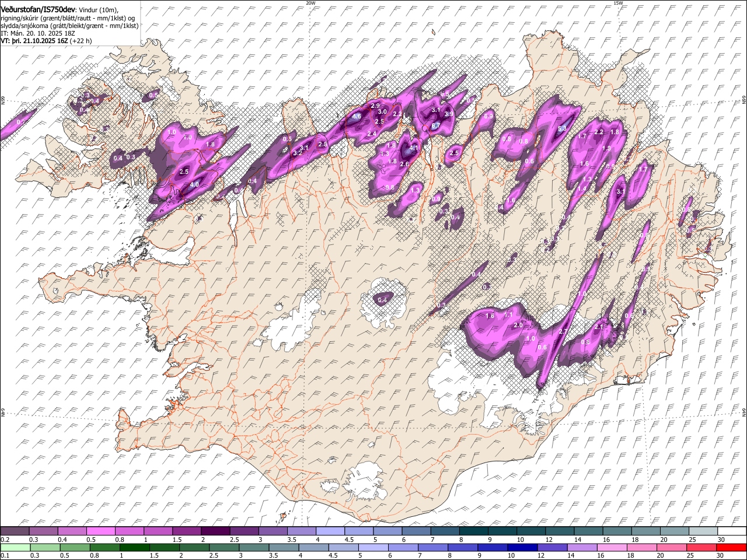Image resolution: width=747 pixels, height=560 pixels.
Task: Click the 'rigning/skúrir' legend line
Action: (x=68, y=18)
